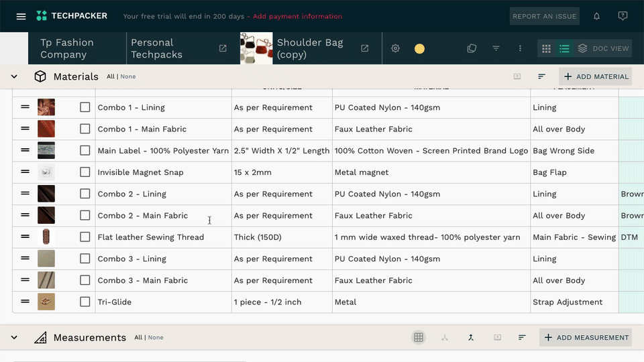The image size is (644, 362).
Task: Check Combo 2 - Main Fabric checkbox
Action: [x=85, y=215]
